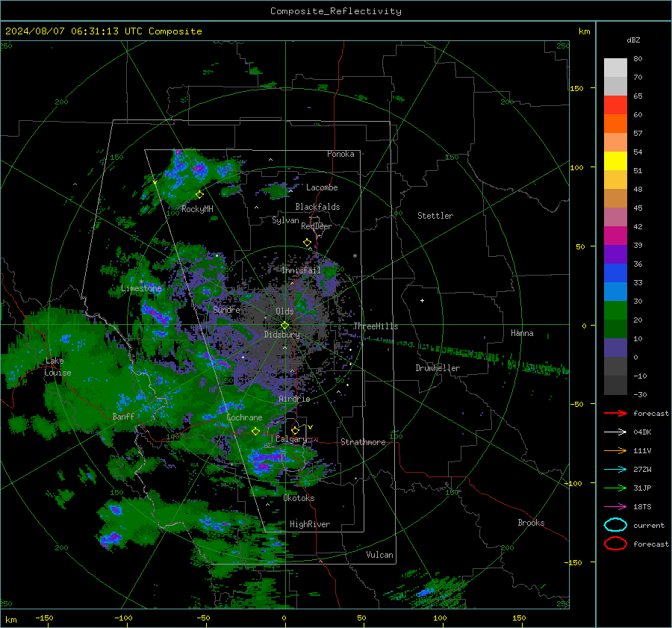Click the Stettler town label

(435, 216)
